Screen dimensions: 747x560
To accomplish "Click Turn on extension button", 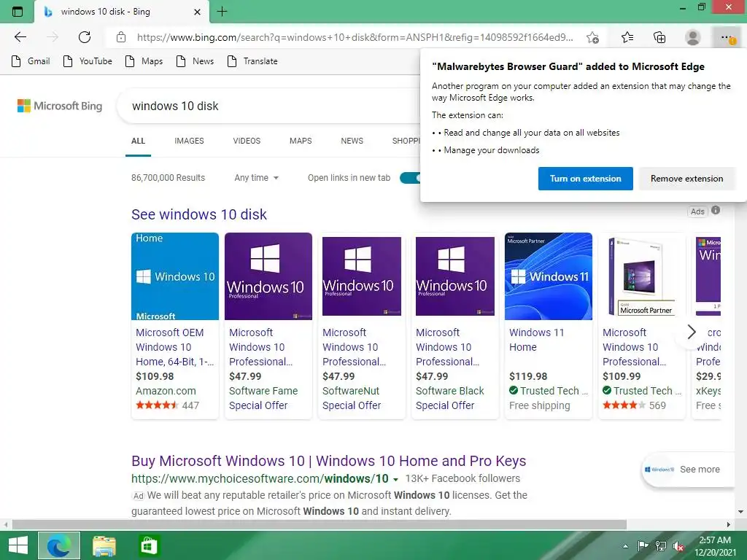I will pos(586,179).
